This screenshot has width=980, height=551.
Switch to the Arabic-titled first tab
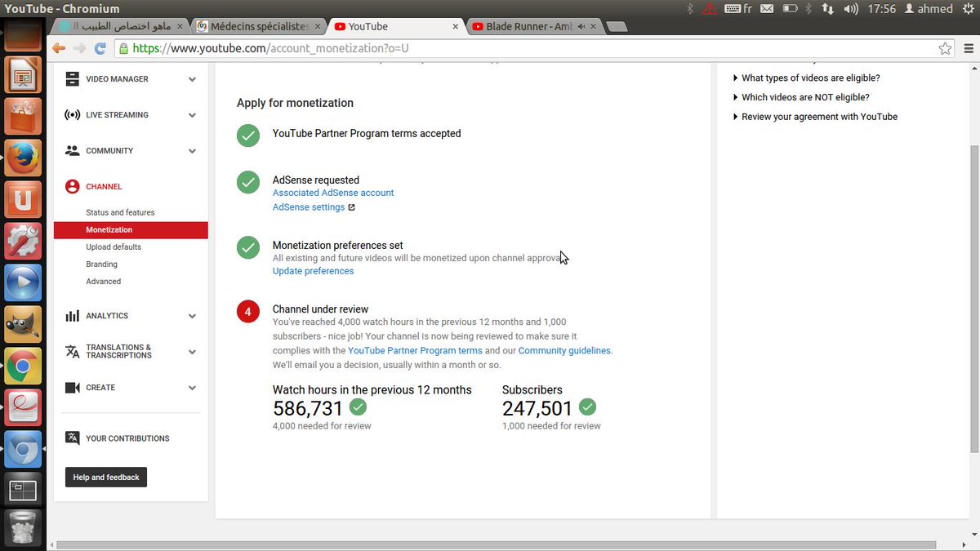[120, 26]
